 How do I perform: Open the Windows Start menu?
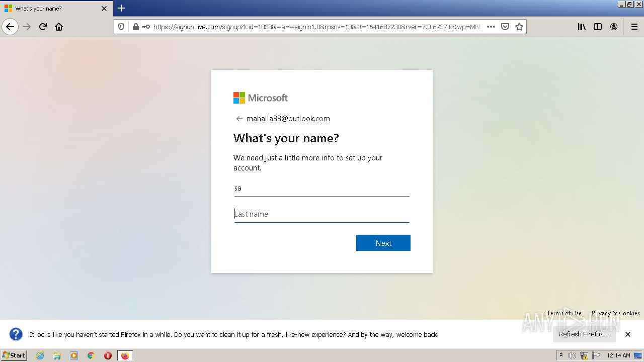coord(14,355)
